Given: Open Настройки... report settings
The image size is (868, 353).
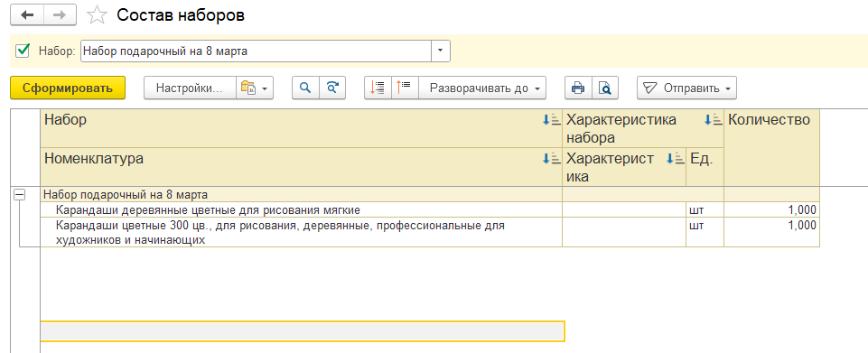Looking at the screenshot, I should (190, 88).
